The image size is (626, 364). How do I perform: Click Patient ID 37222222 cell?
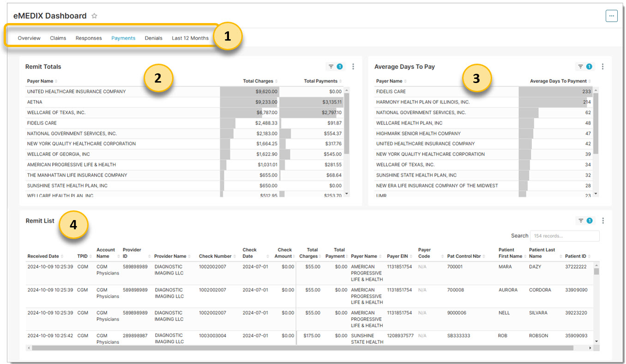[x=576, y=267]
